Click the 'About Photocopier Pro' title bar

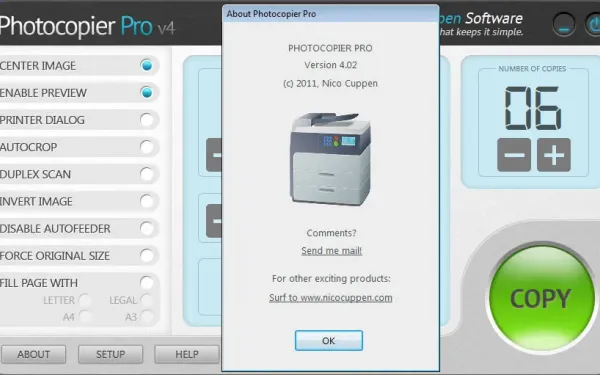point(331,14)
